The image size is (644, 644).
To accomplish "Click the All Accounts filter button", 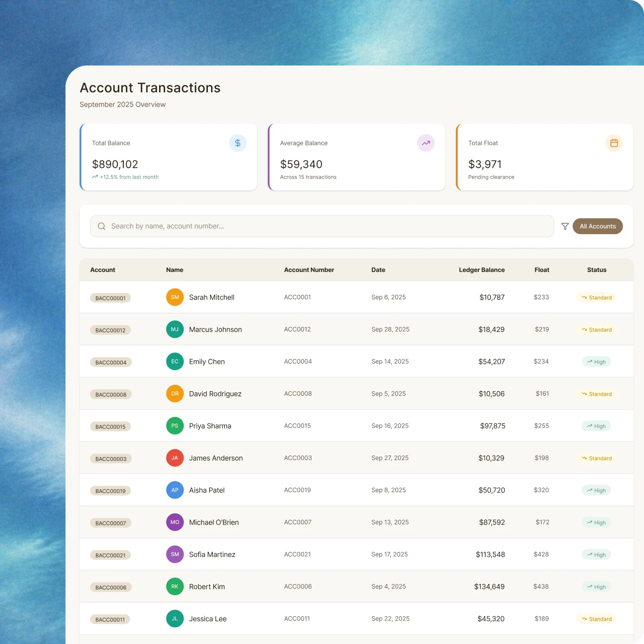I will [598, 226].
